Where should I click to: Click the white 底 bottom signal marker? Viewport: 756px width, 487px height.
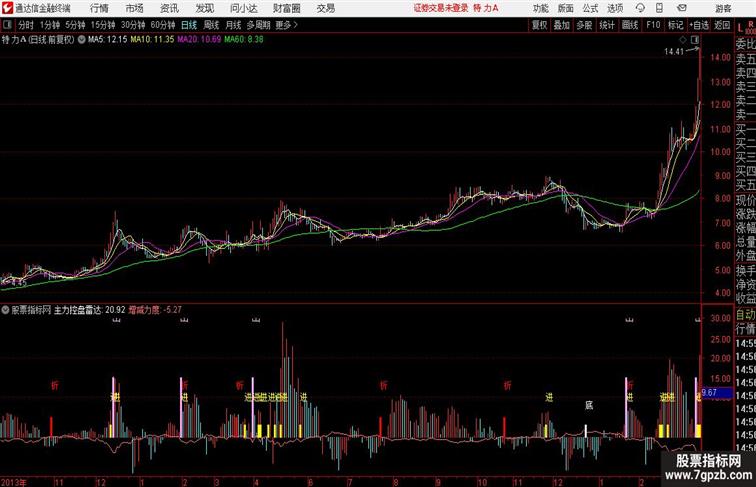tap(589, 406)
